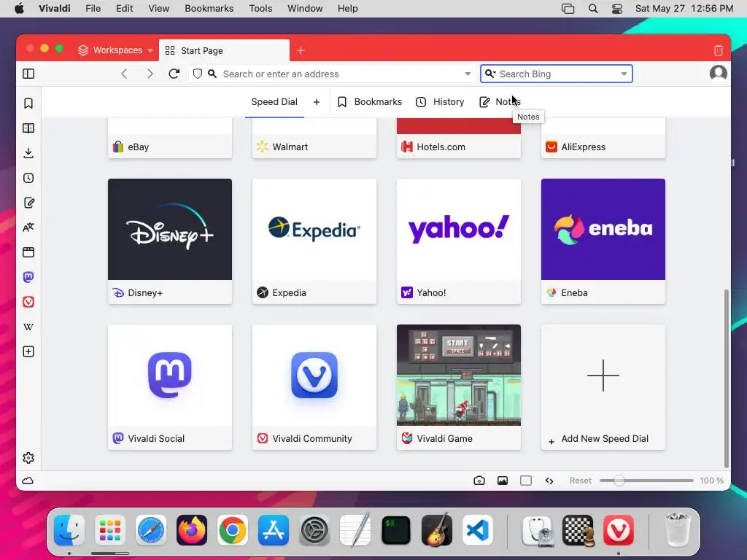Switch to the Bookmarks start page tab
747x560 pixels.
click(370, 102)
